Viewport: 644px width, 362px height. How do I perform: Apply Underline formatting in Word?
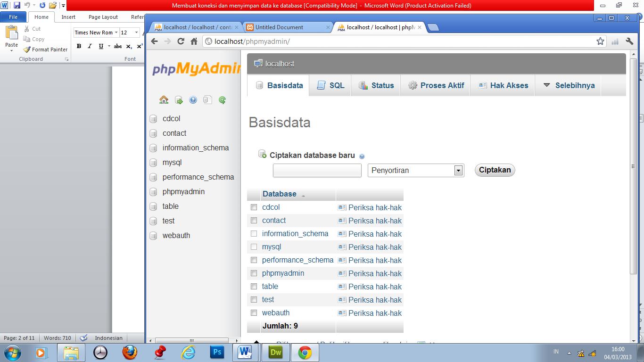click(x=100, y=46)
